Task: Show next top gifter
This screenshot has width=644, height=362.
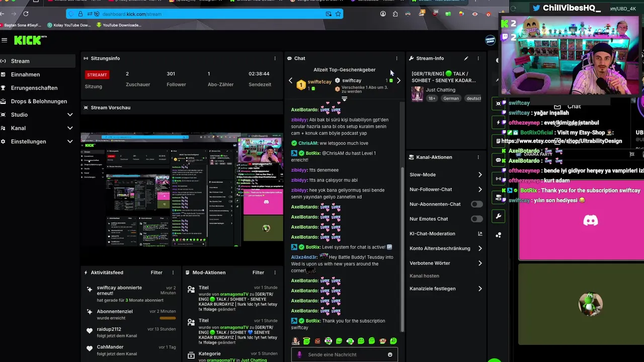Action: tap(398, 80)
